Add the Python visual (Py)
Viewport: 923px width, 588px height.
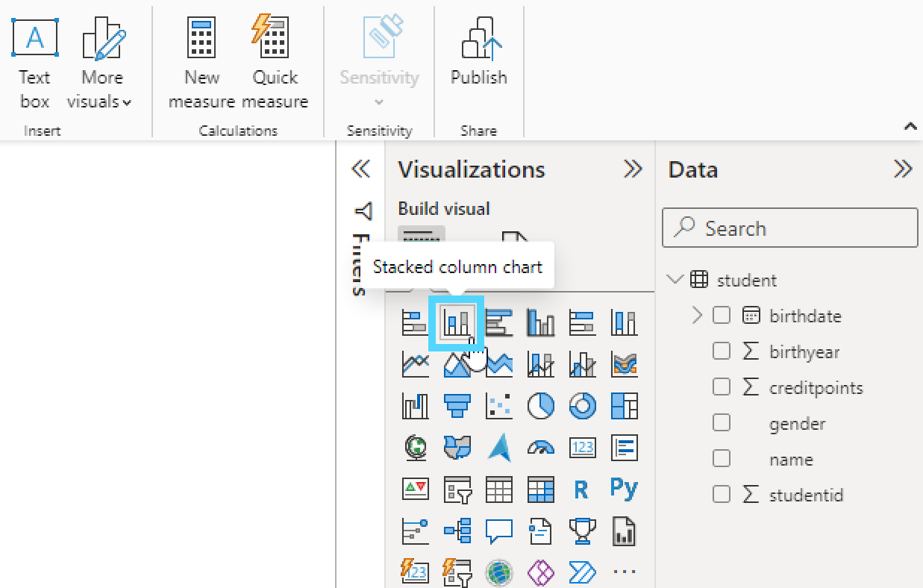[624, 489]
